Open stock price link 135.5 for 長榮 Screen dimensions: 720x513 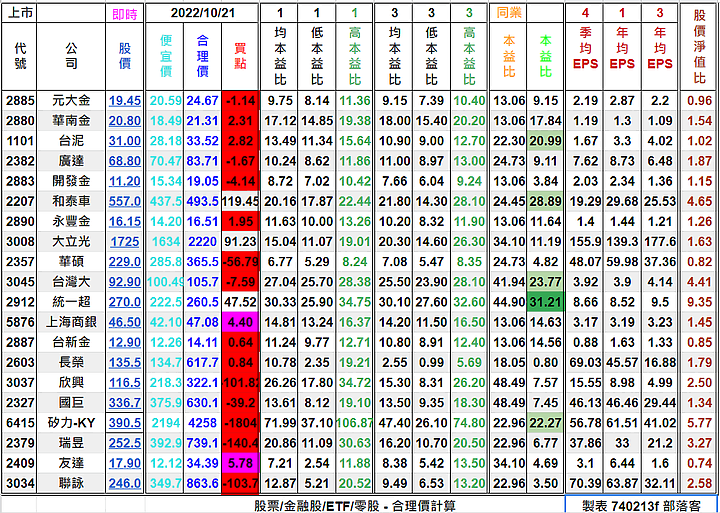[125, 362]
